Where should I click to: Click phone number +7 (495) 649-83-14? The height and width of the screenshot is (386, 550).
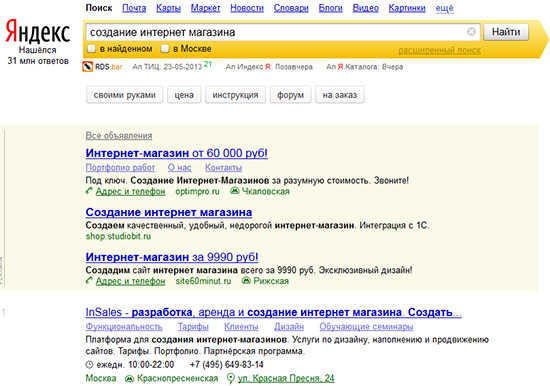(227, 365)
